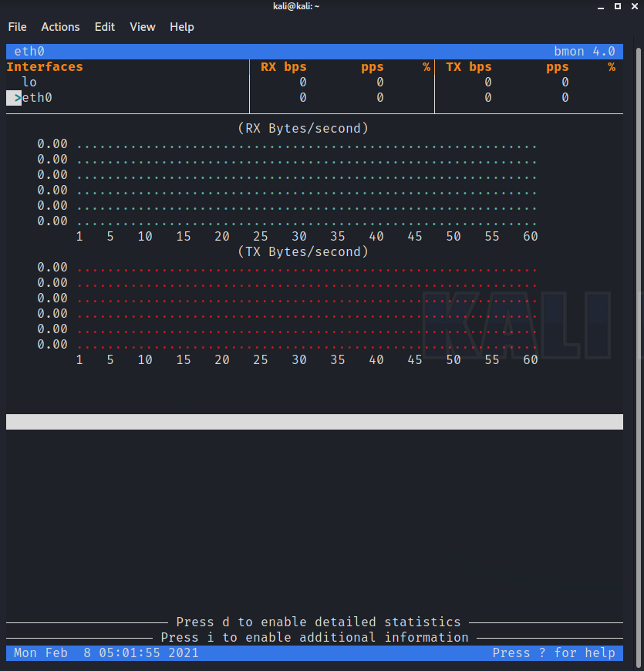Open the Edit menu
The width and height of the screenshot is (644, 671).
tap(105, 27)
